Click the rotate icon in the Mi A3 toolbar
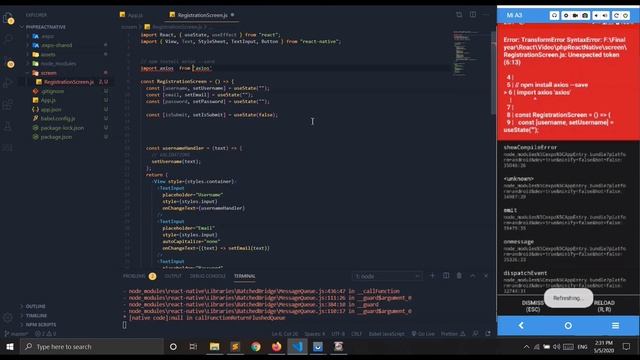The image size is (640, 360). click(x=616, y=15)
